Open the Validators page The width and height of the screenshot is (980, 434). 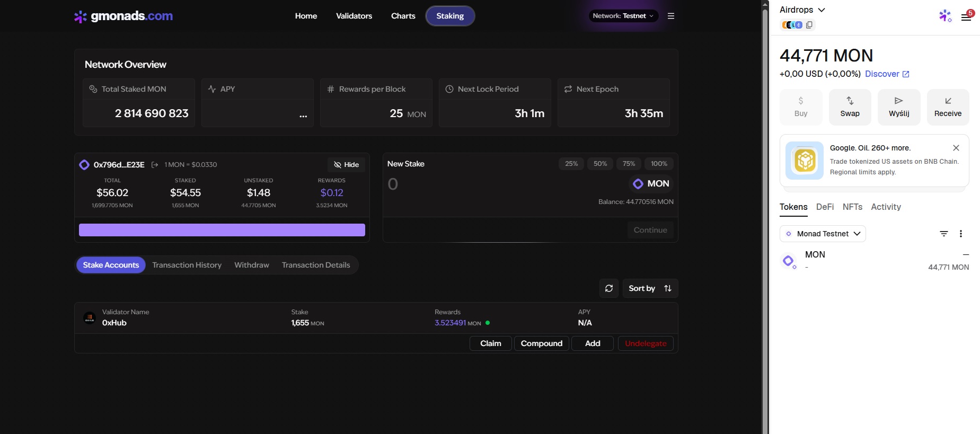pos(354,16)
